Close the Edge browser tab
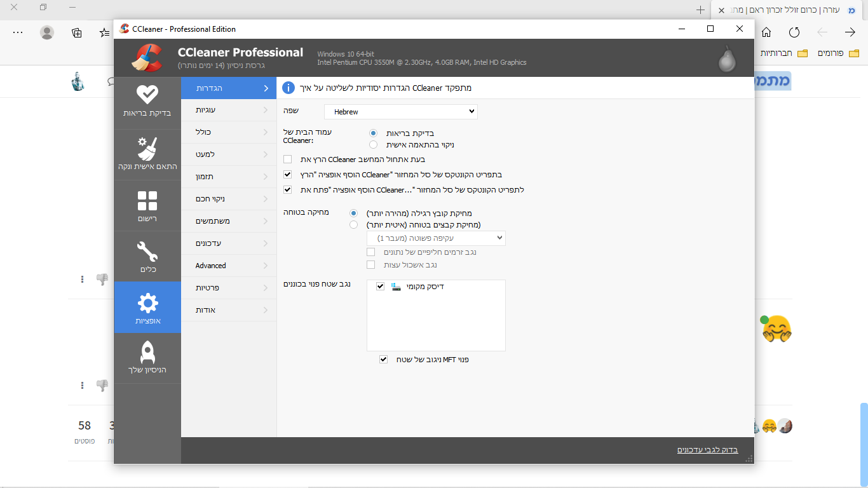The height and width of the screenshot is (488, 868). point(721,10)
